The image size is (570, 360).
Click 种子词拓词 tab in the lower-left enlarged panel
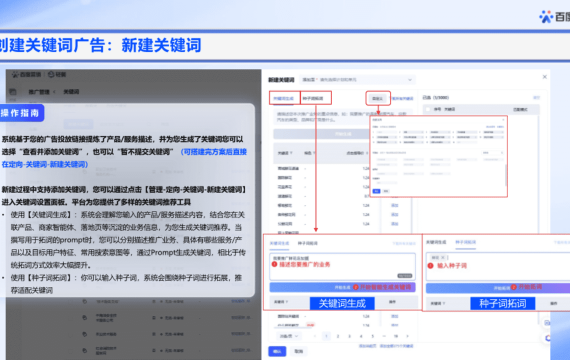pos(308,243)
